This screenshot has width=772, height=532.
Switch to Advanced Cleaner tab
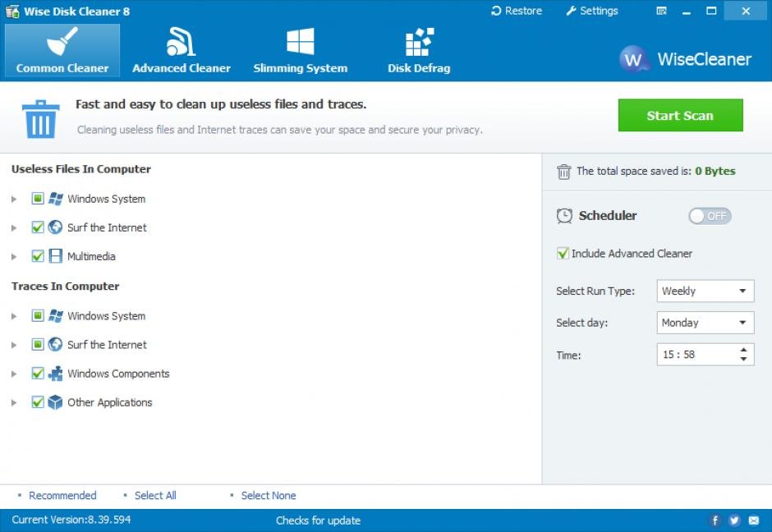click(182, 50)
